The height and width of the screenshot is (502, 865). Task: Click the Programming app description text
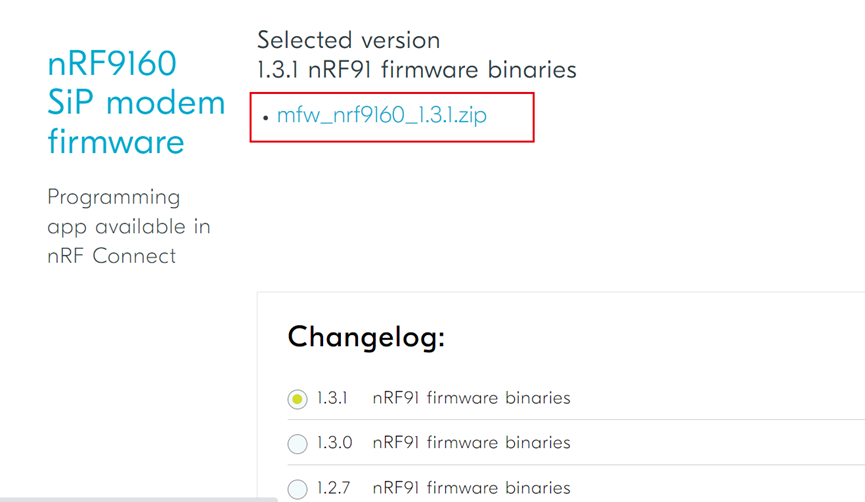pyautogui.click(x=114, y=197)
